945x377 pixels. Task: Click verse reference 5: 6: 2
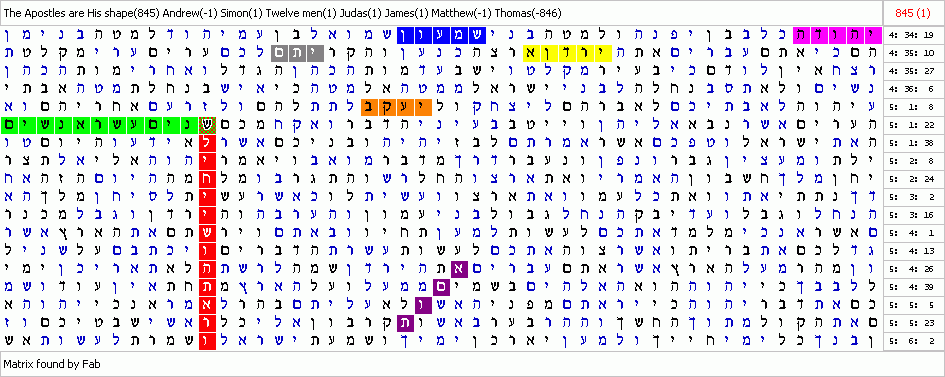coord(913,343)
